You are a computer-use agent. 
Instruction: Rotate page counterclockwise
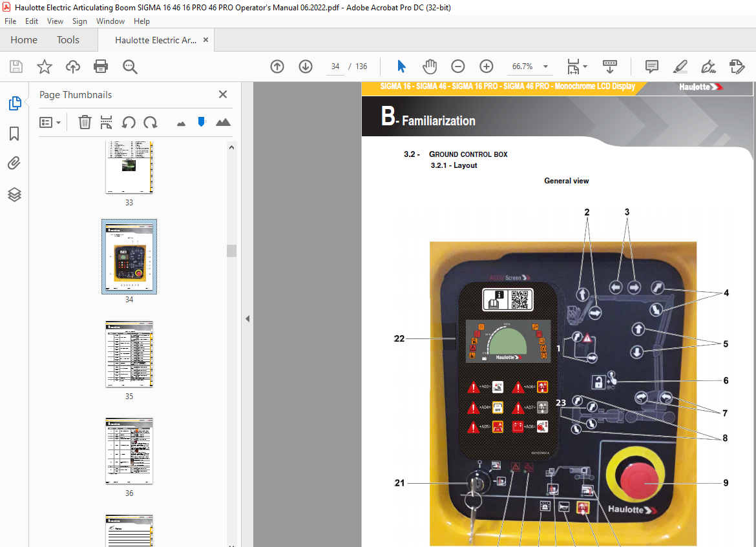pyautogui.click(x=128, y=123)
